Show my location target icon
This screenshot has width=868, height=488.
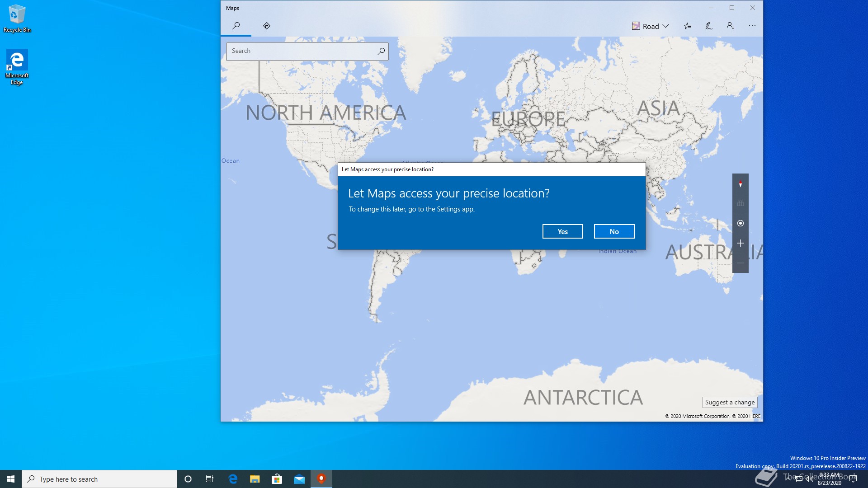740,223
